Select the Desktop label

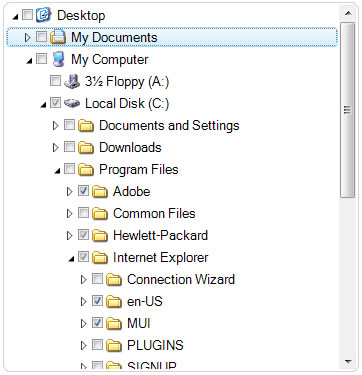click(81, 16)
